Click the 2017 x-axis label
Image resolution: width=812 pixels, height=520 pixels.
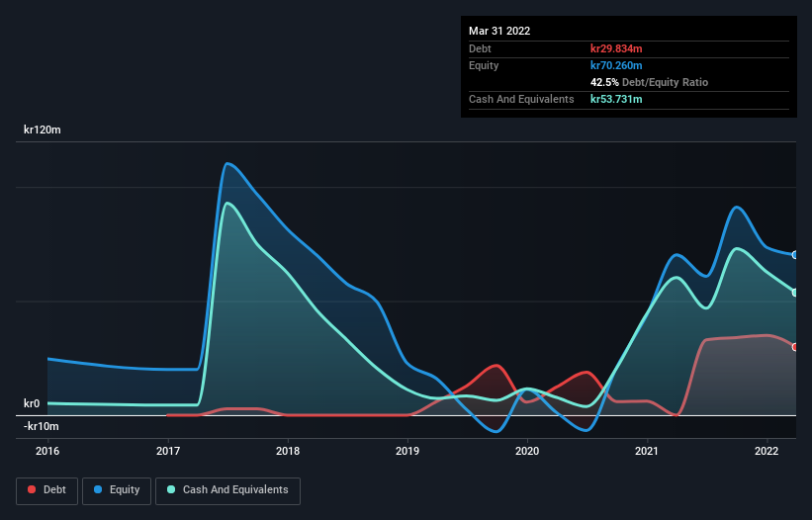(x=168, y=451)
